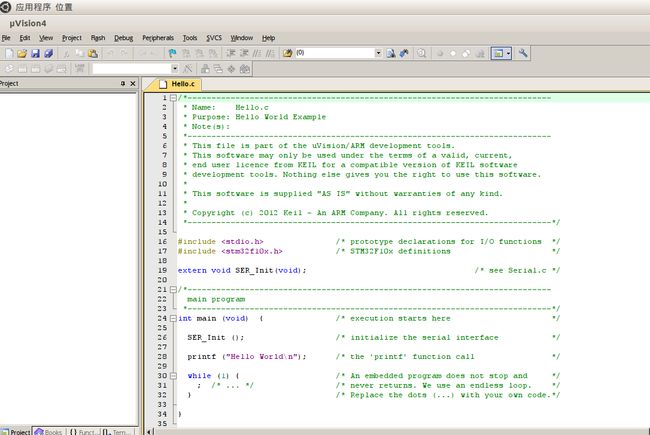
Task: Toggle the Project panel auto-hide pin
Action: [123, 83]
